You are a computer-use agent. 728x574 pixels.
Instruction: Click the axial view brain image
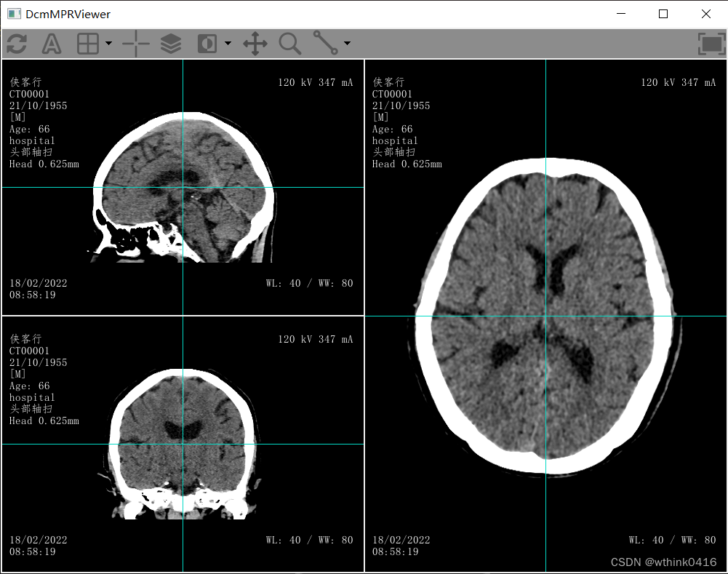(546, 316)
